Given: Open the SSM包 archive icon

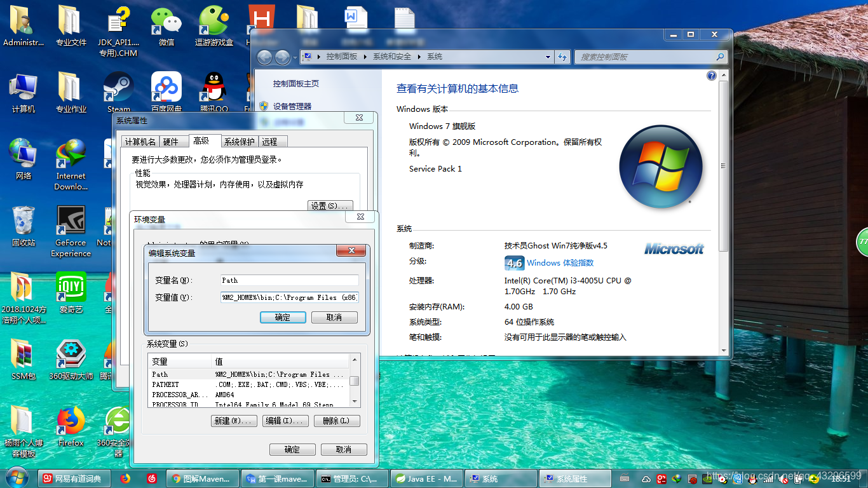Looking at the screenshot, I should click(24, 360).
